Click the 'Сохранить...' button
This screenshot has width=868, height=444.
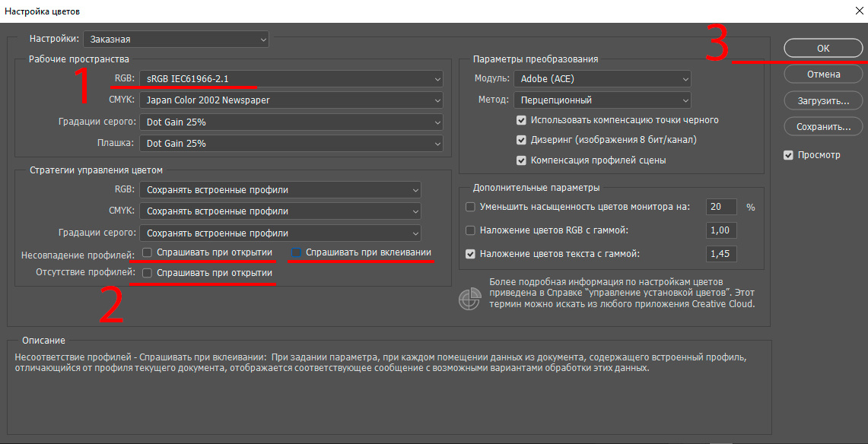tap(823, 126)
